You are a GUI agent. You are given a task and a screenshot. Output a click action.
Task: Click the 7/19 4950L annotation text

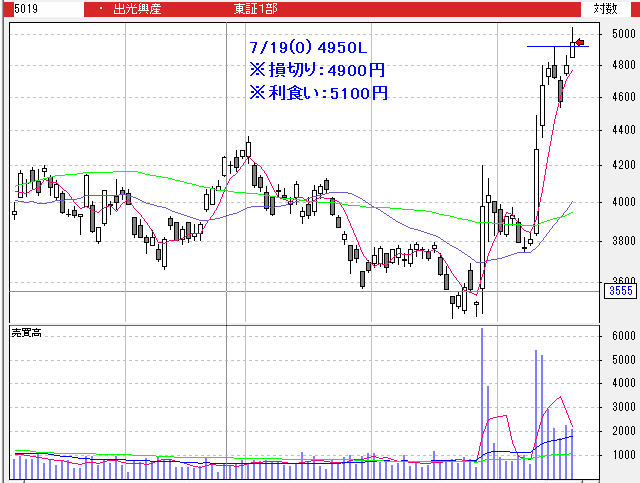(310, 48)
